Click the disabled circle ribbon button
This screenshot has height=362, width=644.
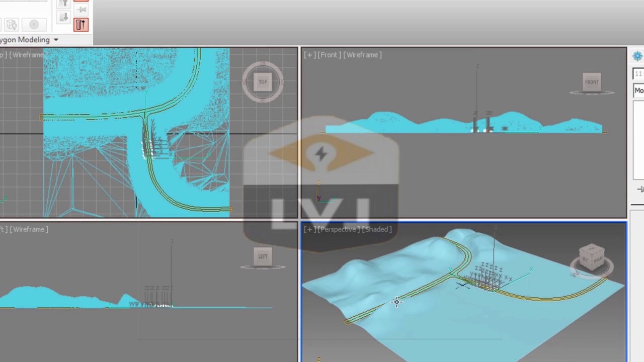(x=34, y=25)
